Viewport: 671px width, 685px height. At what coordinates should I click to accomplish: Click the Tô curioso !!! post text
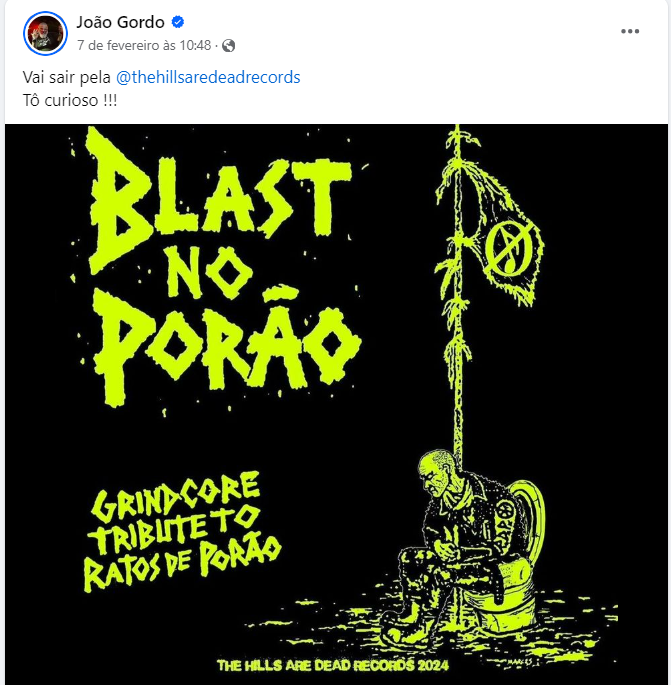coord(70,100)
